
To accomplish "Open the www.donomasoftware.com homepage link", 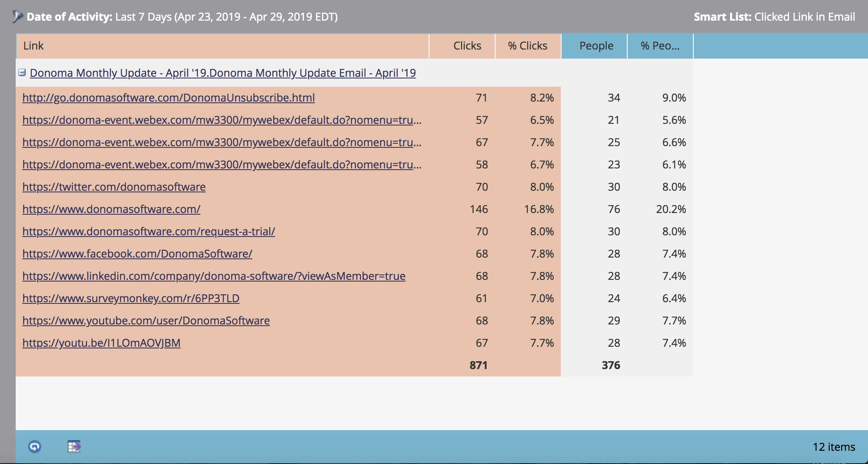I will tap(111, 209).
